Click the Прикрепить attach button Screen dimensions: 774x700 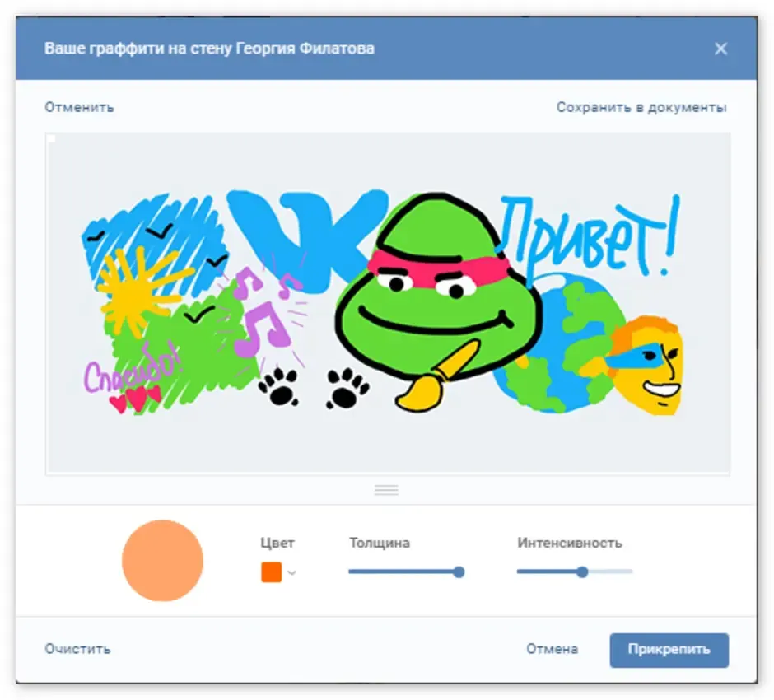click(x=669, y=650)
